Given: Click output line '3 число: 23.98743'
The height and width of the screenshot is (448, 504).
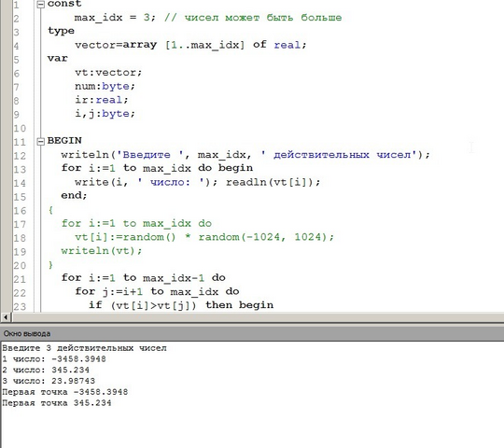Looking at the screenshot, I should (x=49, y=381).
